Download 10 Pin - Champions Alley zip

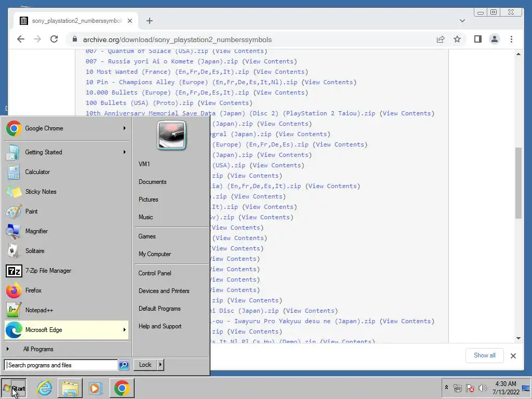click(191, 82)
